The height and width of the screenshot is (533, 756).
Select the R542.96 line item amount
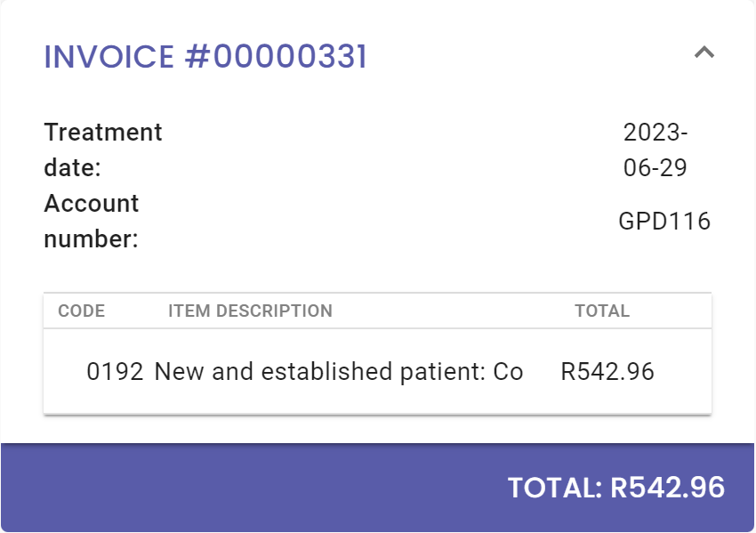pyautogui.click(x=607, y=372)
